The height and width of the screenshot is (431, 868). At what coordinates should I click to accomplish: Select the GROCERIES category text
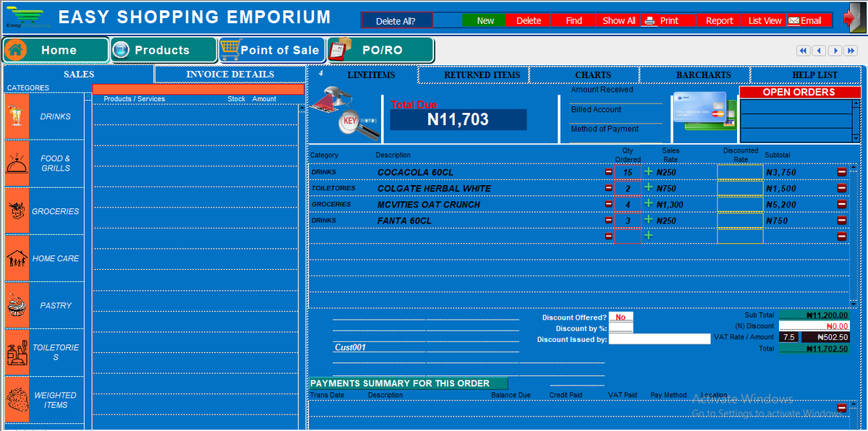[x=55, y=211]
